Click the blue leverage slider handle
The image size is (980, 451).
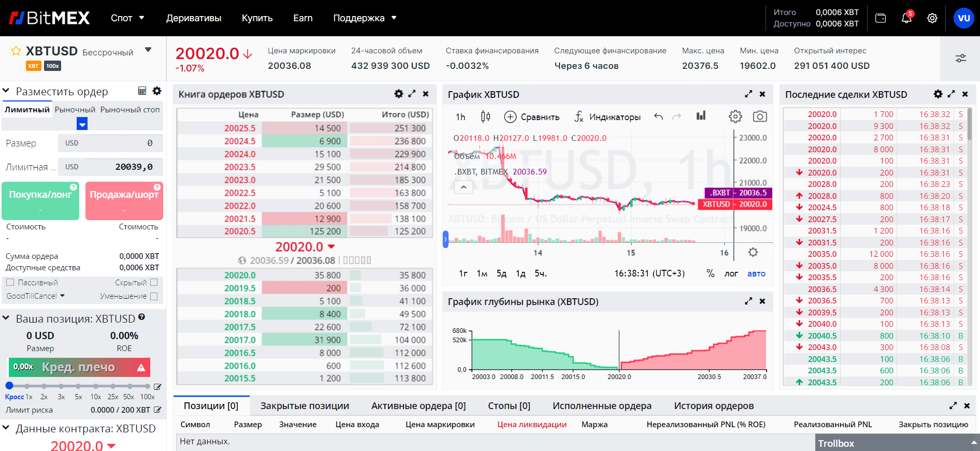(9, 386)
